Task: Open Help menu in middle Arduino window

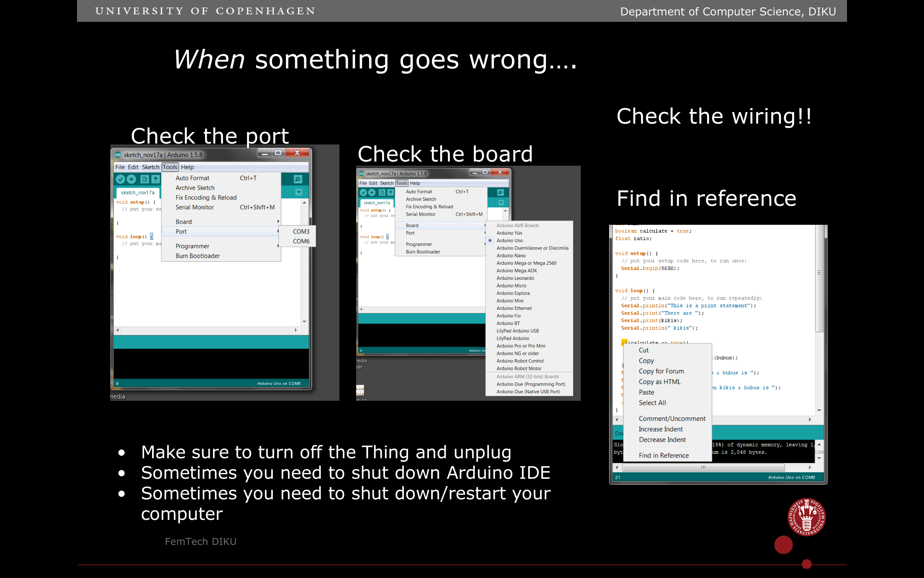Action: [x=415, y=183]
